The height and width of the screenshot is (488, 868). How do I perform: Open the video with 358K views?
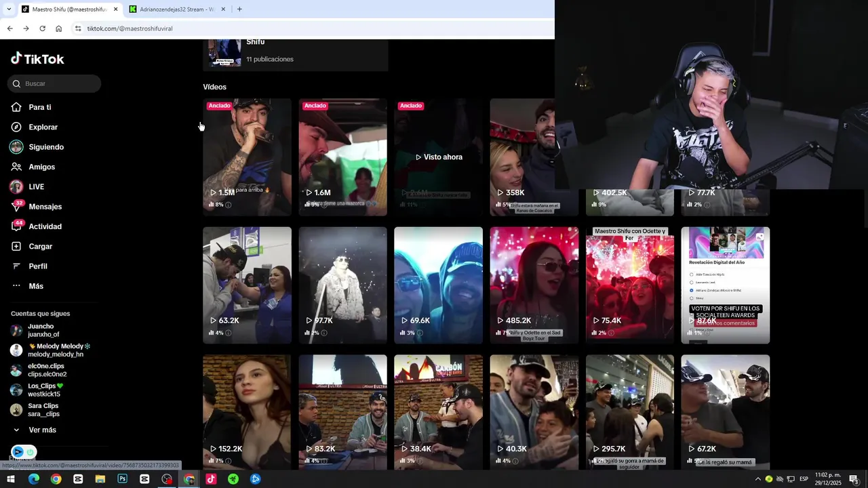[522, 157]
